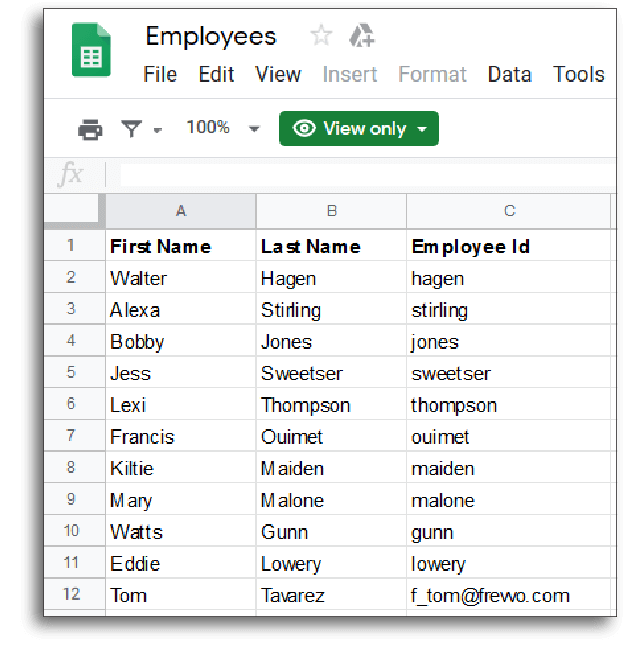Click the Employee Id cell sweetser
Viewport: 632px width, 651px height.
coord(509,372)
